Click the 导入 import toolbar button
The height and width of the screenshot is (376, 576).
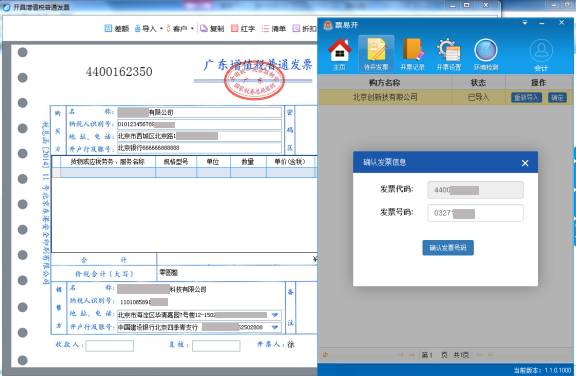[x=145, y=28]
